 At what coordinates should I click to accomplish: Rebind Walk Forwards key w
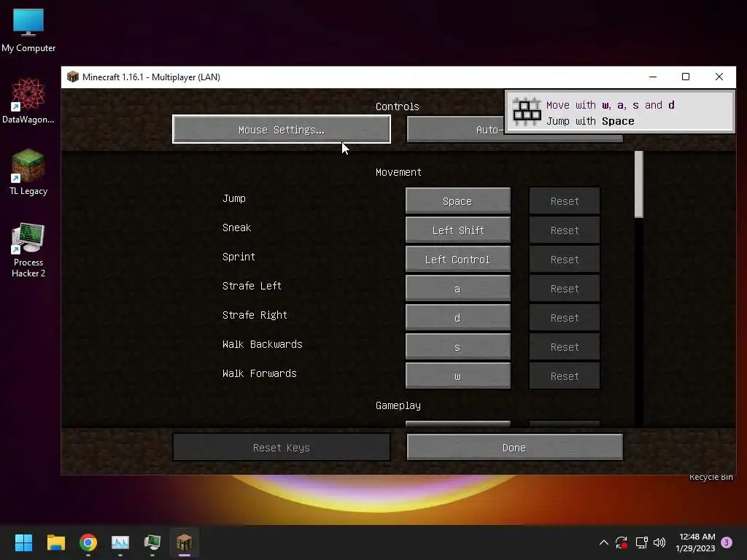458,376
